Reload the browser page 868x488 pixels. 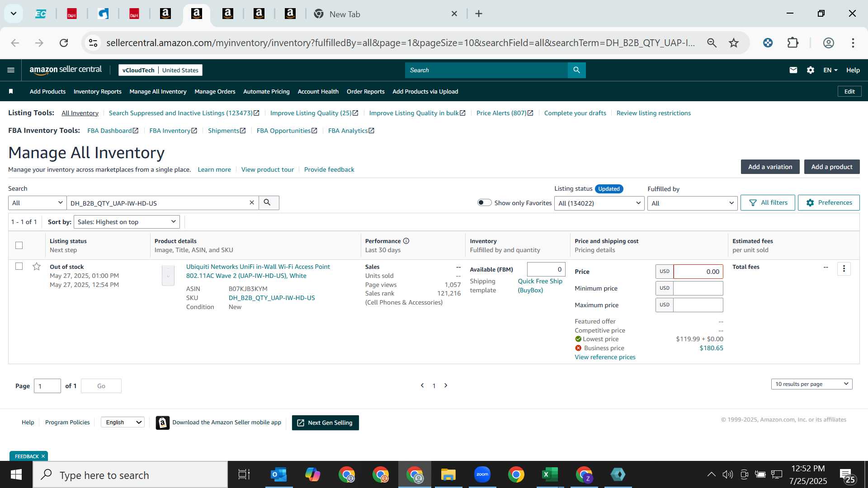click(64, 43)
